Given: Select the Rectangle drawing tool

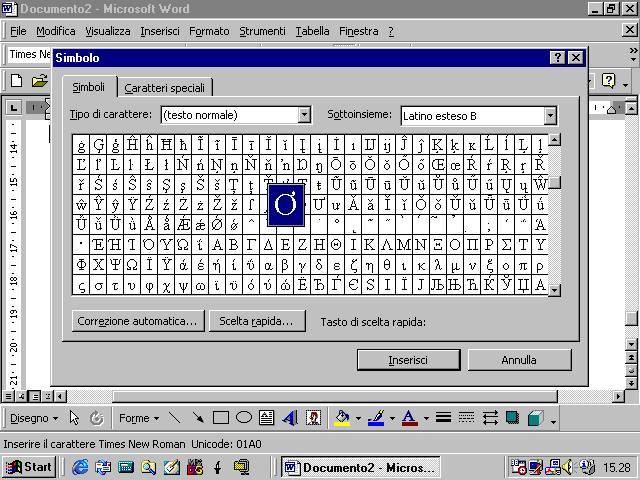Looking at the screenshot, I should click(x=221, y=418).
